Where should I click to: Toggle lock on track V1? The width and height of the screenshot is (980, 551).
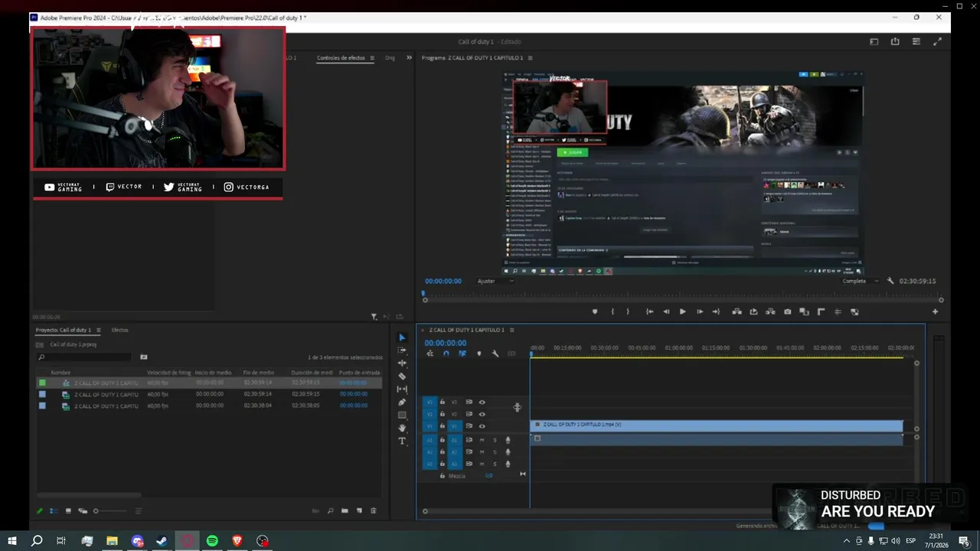442,426
